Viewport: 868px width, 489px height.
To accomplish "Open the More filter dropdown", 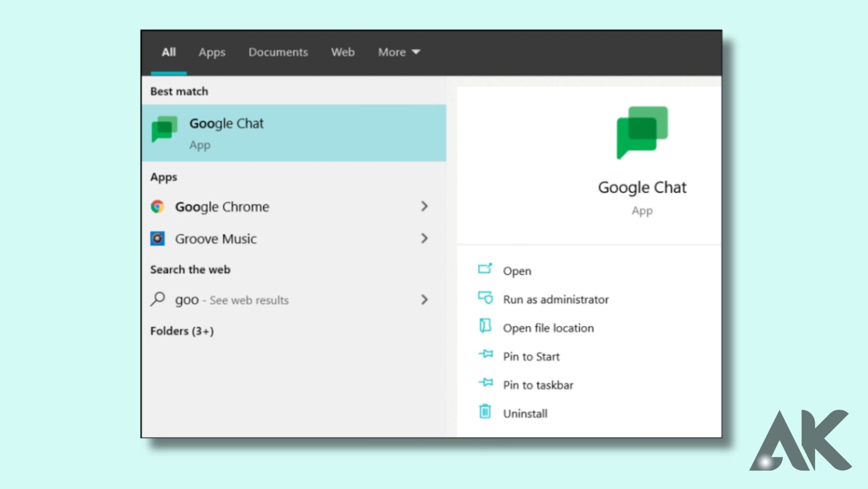I will [x=398, y=52].
